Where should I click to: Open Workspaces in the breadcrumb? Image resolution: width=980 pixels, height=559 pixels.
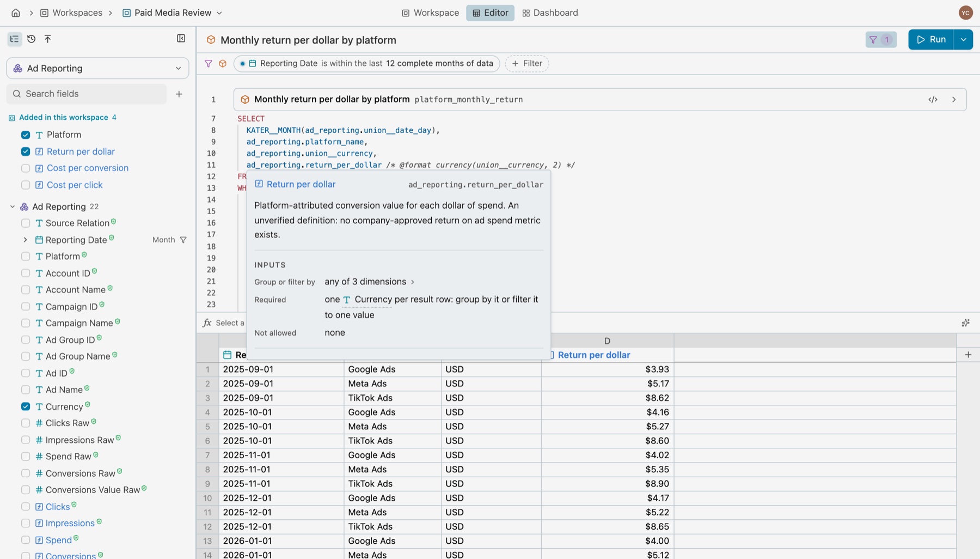click(x=71, y=13)
